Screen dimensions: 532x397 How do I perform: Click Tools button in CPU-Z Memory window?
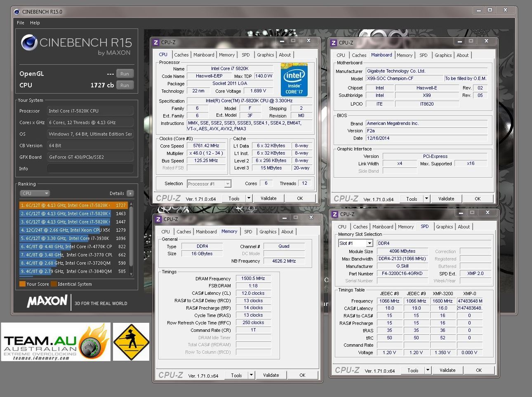pos(236,375)
